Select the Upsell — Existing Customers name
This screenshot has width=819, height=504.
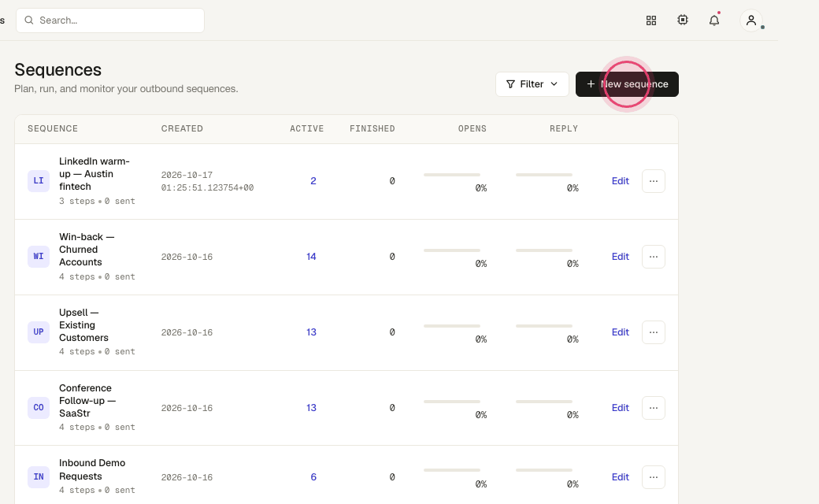[x=83, y=325]
